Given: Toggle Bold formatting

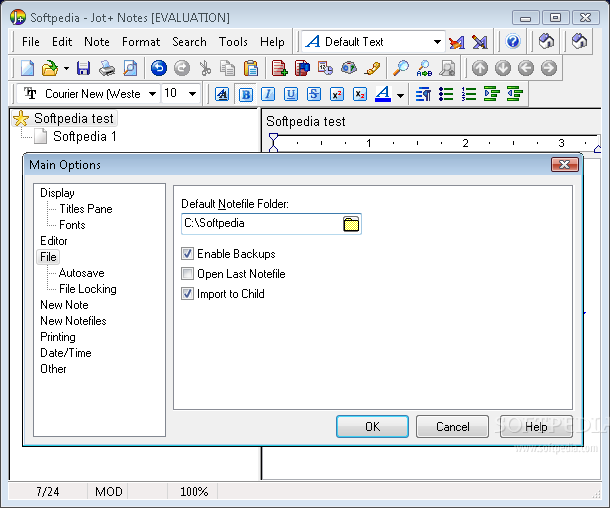Looking at the screenshot, I should pyautogui.click(x=245, y=94).
